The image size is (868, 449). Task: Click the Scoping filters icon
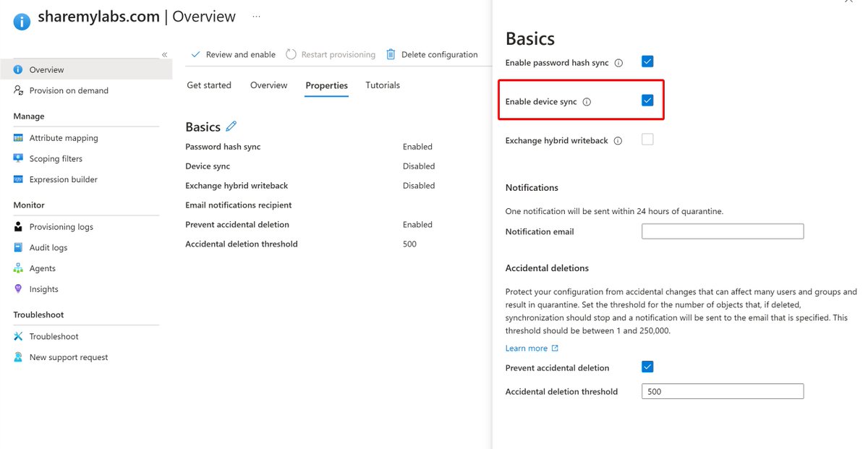[x=18, y=158]
